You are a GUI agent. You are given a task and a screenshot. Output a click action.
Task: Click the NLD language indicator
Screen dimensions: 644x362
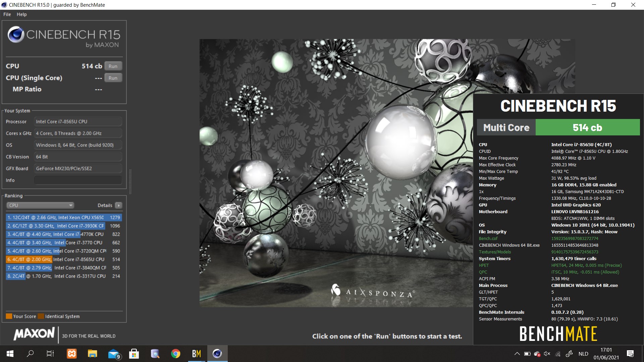(x=583, y=354)
